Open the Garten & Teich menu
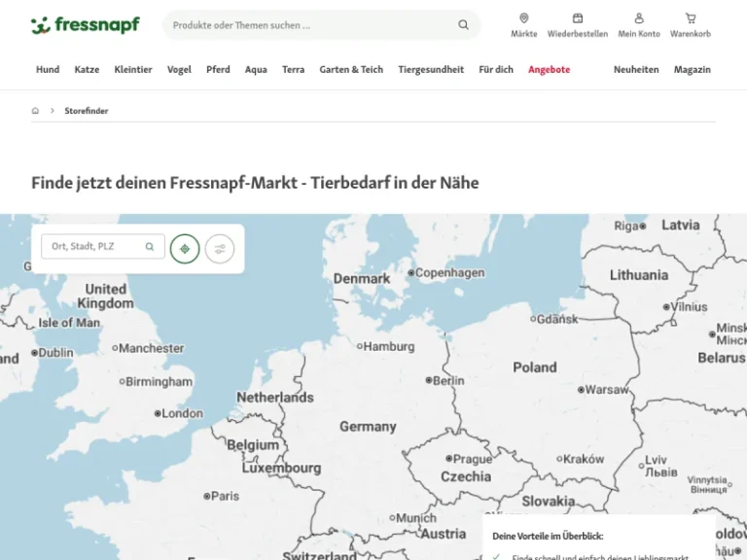Viewport: 747px width, 560px height. [351, 70]
